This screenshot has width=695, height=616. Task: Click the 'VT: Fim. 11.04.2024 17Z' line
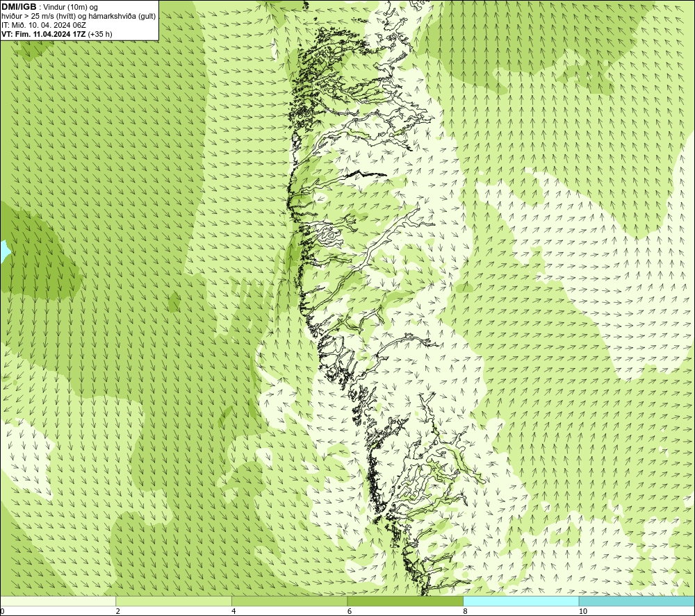pos(44,34)
